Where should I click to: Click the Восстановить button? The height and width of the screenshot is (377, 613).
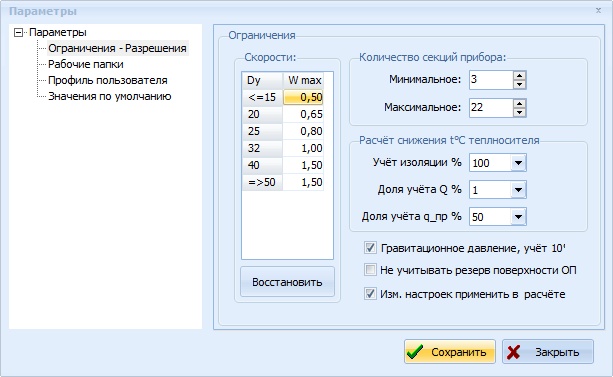click(287, 282)
